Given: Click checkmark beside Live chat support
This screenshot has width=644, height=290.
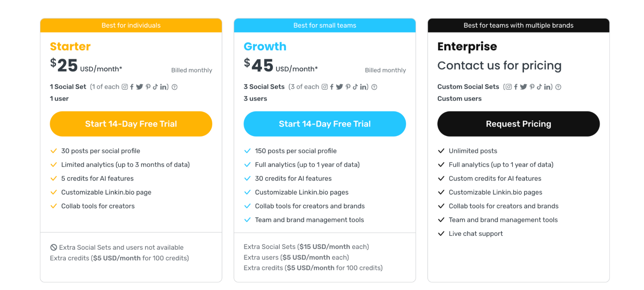Looking at the screenshot, I should pos(441,234).
